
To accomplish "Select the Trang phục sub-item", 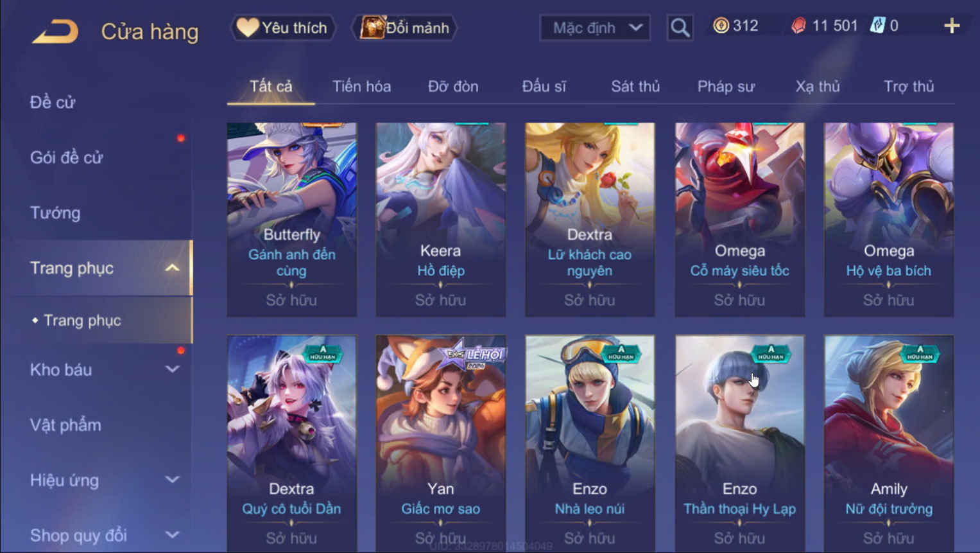I will (82, 320).
